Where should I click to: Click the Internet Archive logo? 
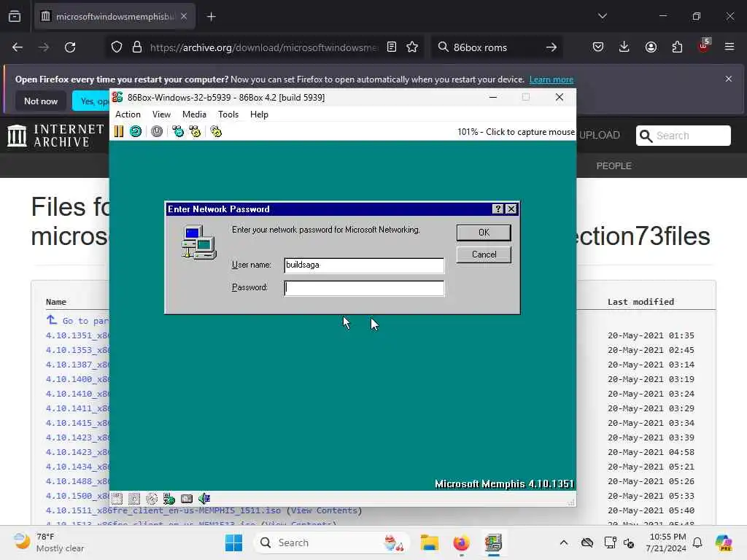(55, 135)
